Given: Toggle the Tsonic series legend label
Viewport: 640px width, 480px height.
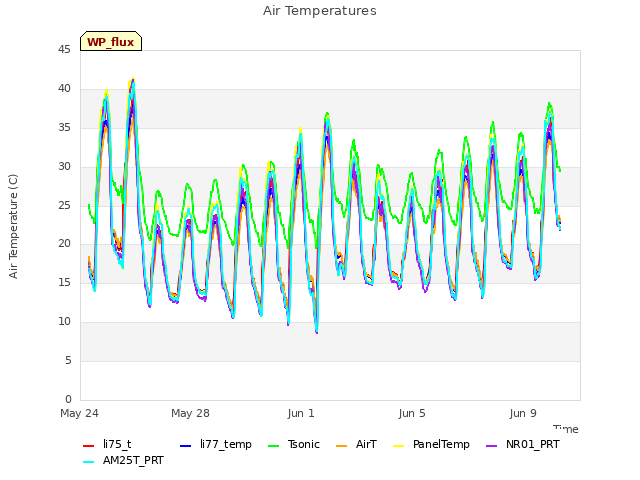Looking at the screenshot, I should (304, 444).
